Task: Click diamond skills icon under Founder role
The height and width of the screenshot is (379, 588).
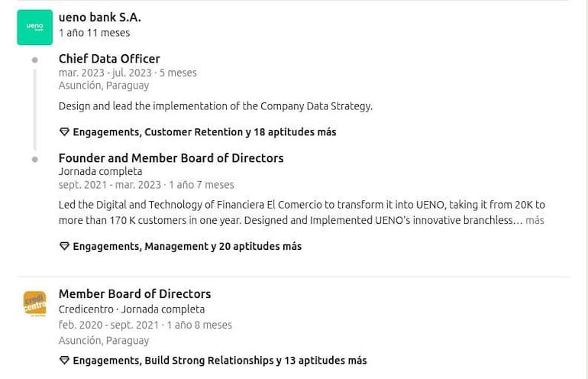Action: click(64, 246)
